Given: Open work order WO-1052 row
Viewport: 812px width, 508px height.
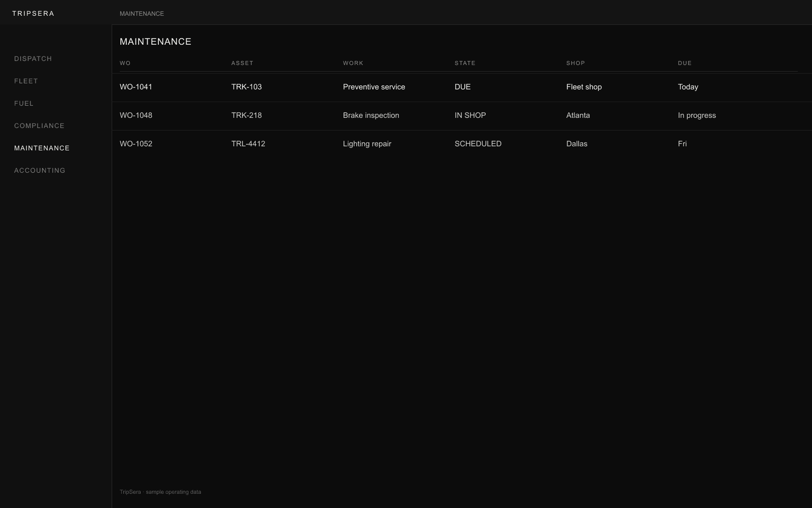Looking at the screenshot, I should pos(462,144).
